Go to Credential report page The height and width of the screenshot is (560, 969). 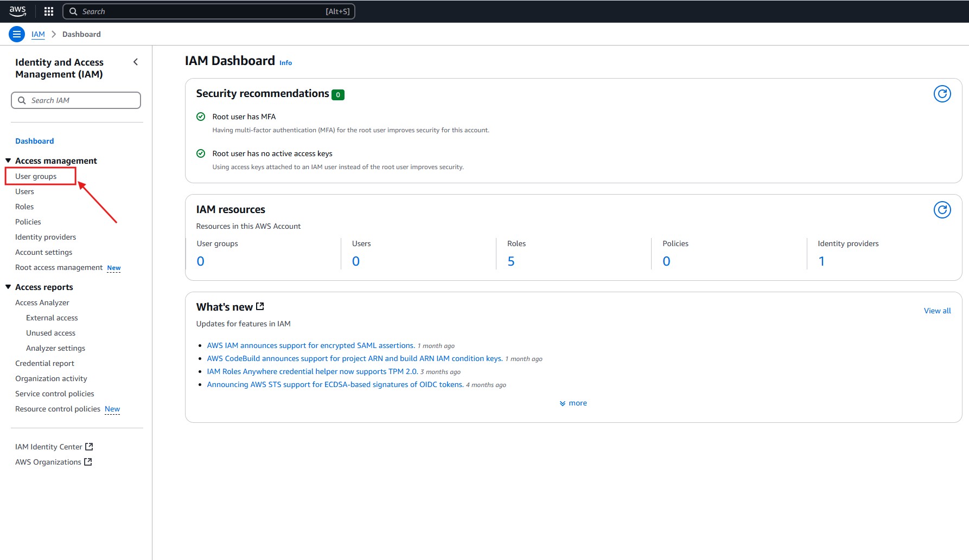[44, 363]
